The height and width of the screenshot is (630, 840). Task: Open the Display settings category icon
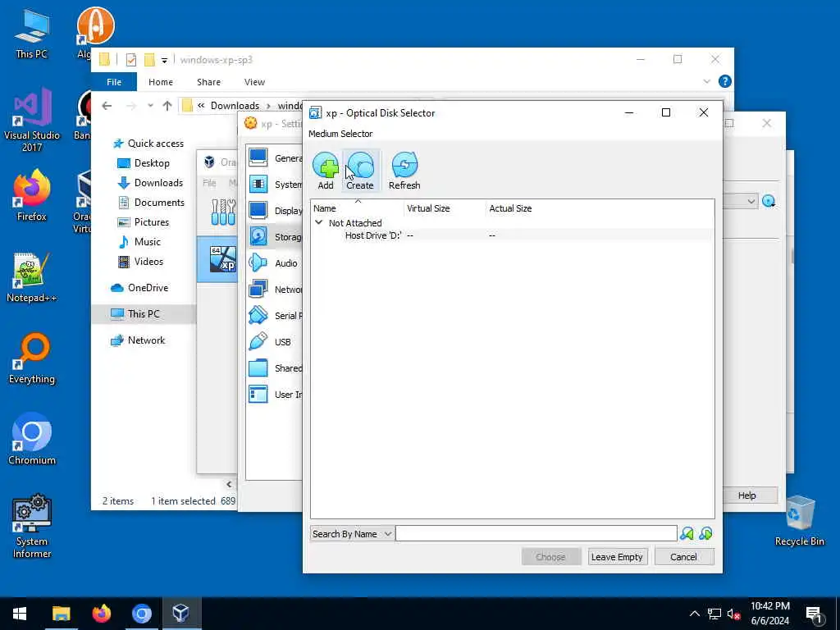(x=258, y=211)
